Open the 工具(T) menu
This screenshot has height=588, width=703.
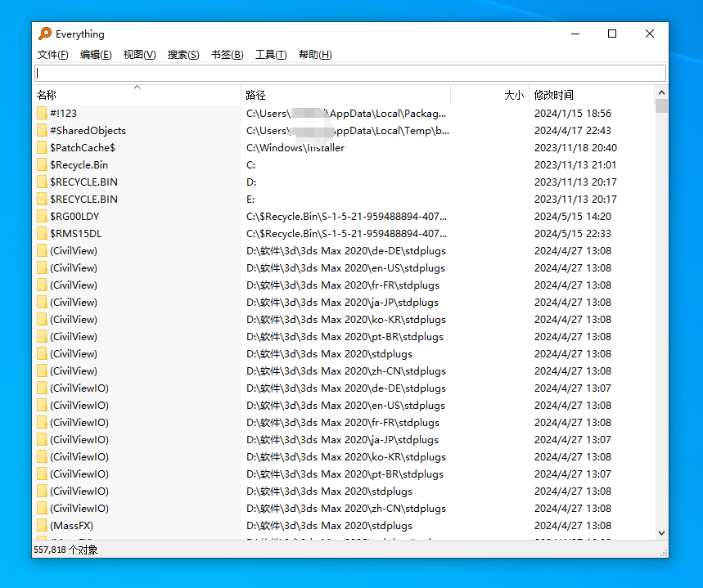(271, 55)
